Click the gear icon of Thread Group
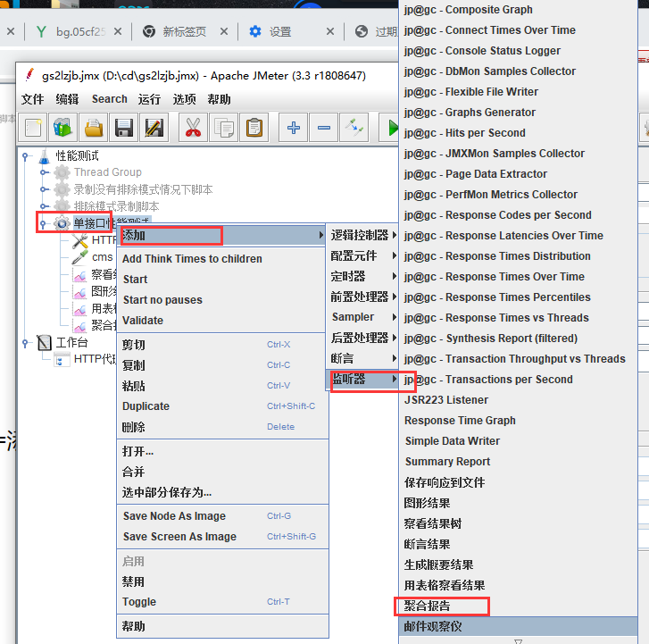The width and height of the screenshot is (649, 644). (x=62, y=172)
